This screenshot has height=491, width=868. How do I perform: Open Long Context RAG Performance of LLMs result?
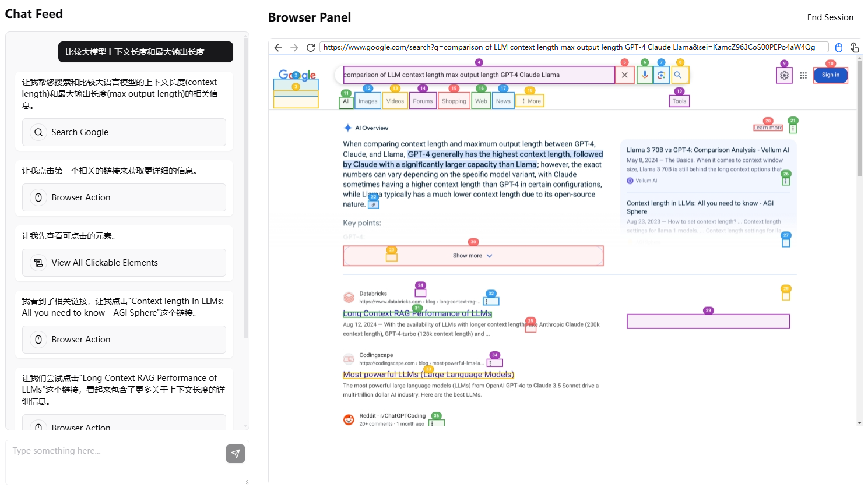point(417,313)
